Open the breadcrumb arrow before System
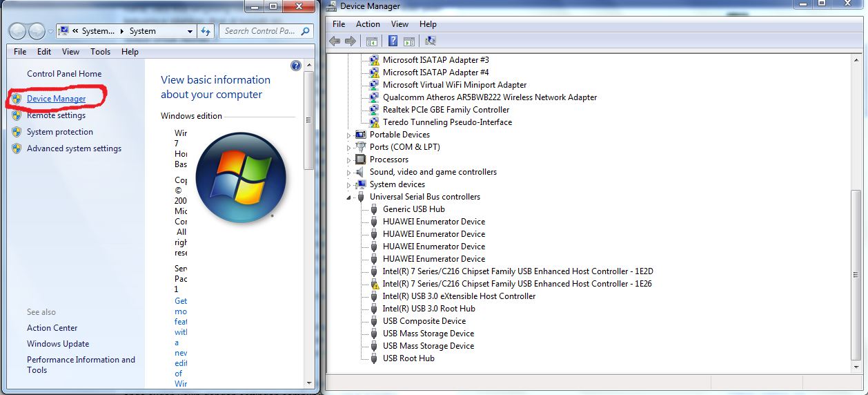The image size is (868, 395). pyautogui.click(x=123, y=31)
